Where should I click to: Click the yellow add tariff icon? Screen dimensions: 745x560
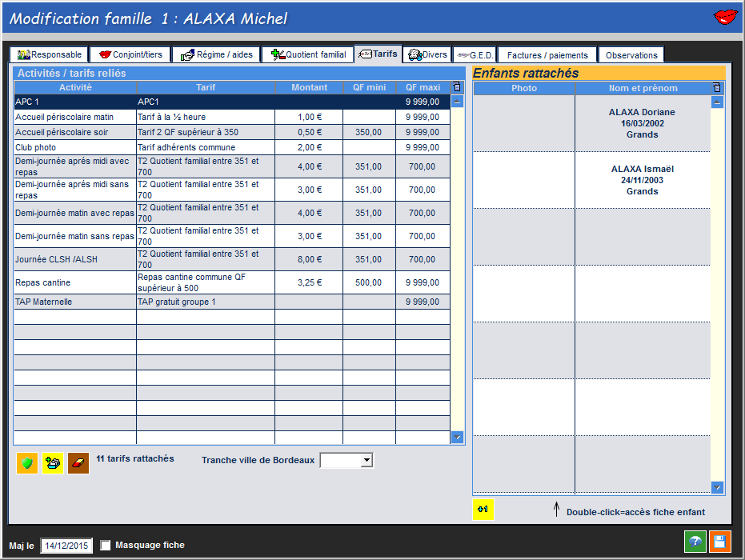[53, 463]
